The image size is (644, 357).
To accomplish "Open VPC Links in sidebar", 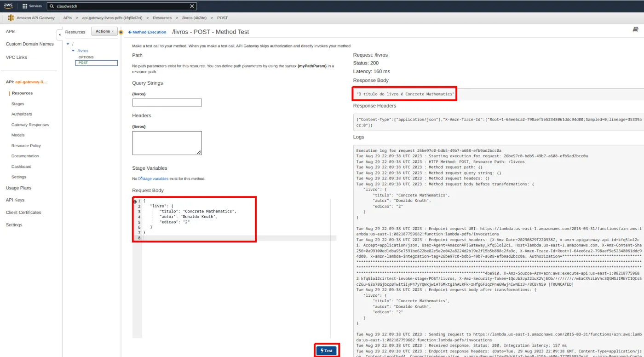I will click(16, 58).
